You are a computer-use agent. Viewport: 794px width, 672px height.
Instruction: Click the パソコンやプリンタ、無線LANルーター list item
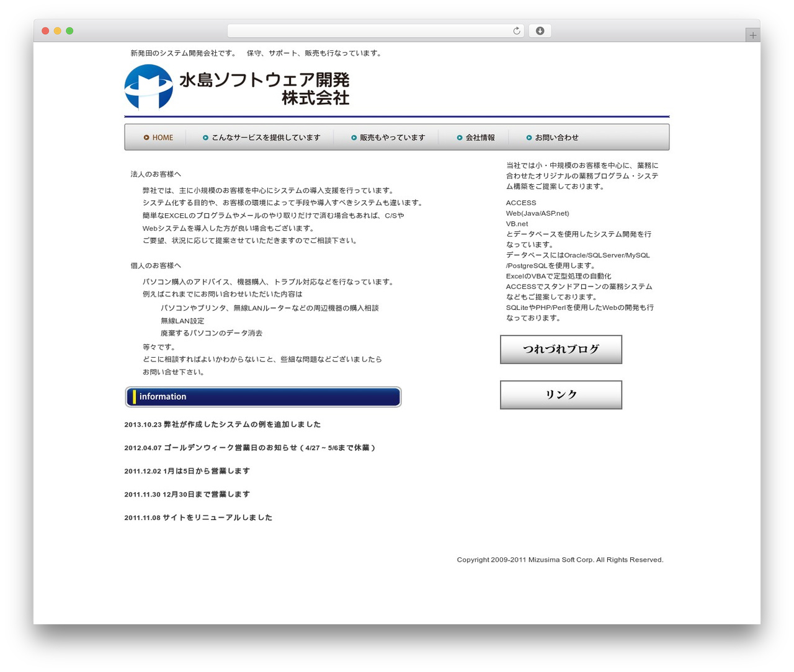tap(270, 308)
